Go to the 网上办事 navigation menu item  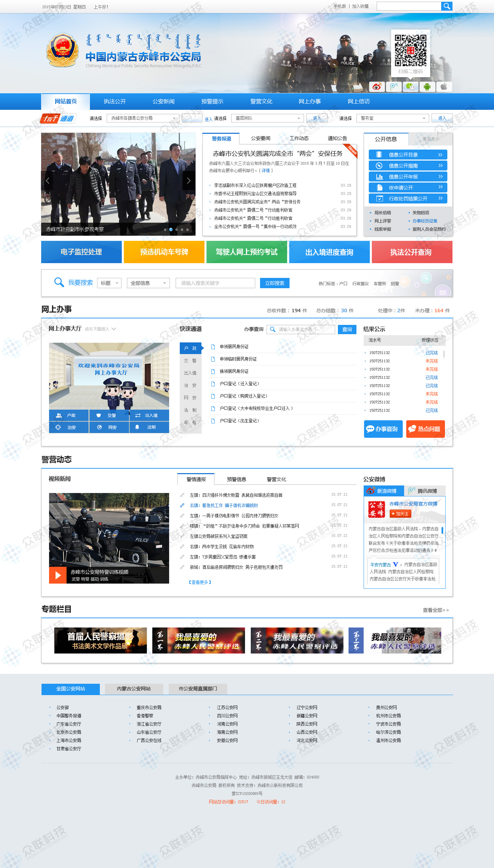coord(310,102)
